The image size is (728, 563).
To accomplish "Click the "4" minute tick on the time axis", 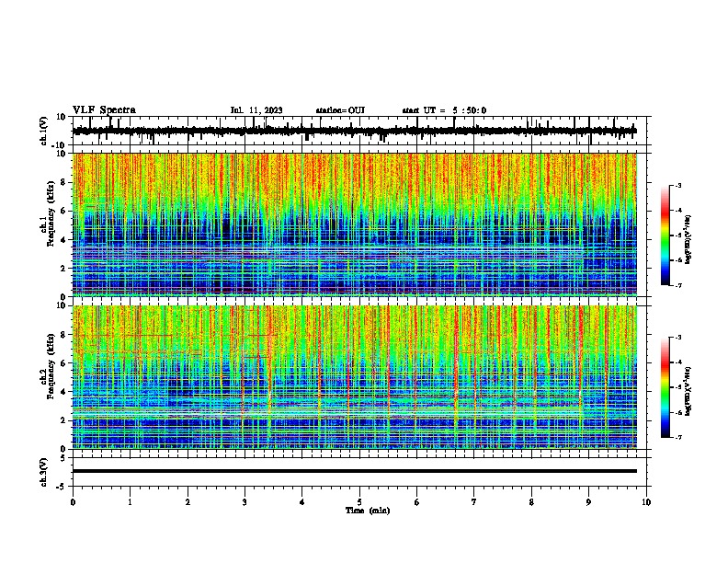I will coord(302,502).
